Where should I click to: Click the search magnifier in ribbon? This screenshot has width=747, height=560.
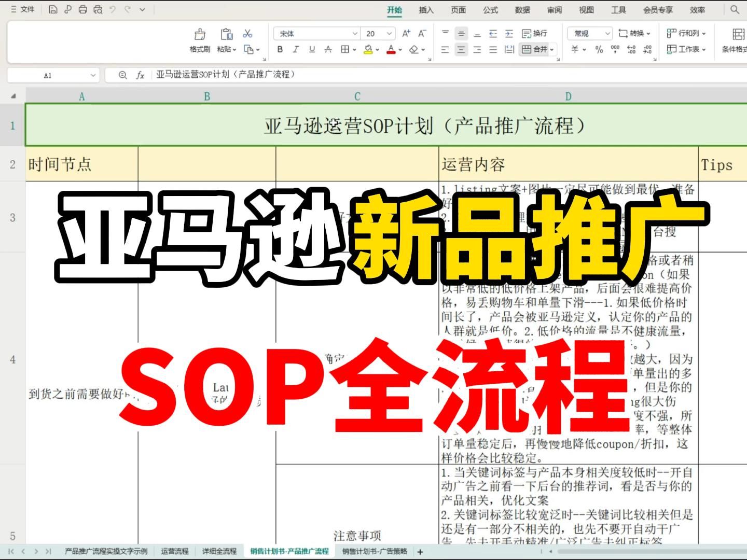[735, 9]
